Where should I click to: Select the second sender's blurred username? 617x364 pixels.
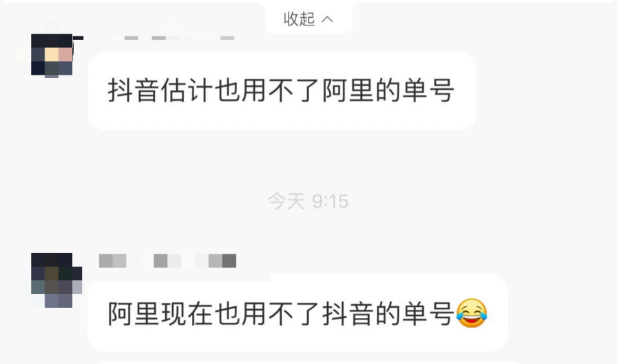pos(167,261)
